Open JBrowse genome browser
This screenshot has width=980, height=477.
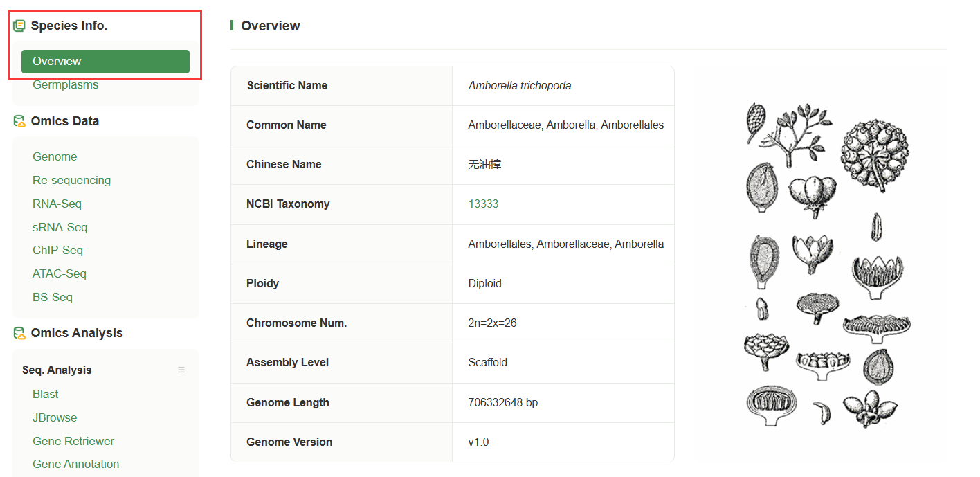pyautogui.click(x=55, y=417)
